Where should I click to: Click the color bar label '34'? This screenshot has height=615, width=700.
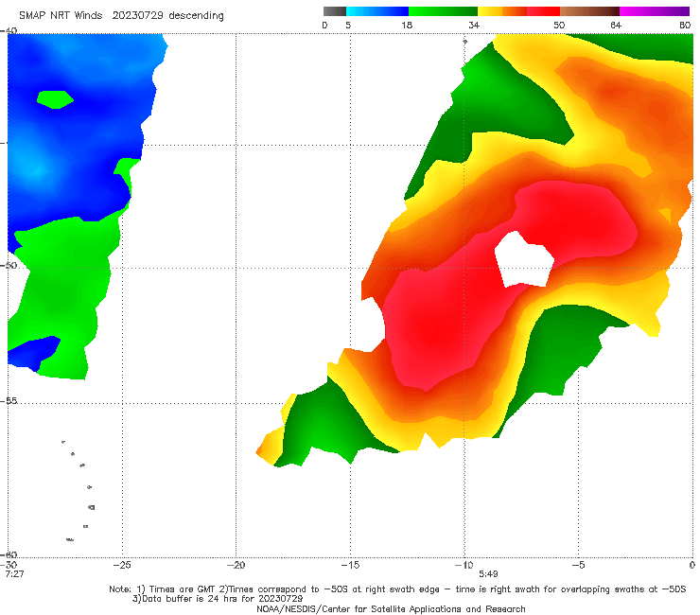474,25
